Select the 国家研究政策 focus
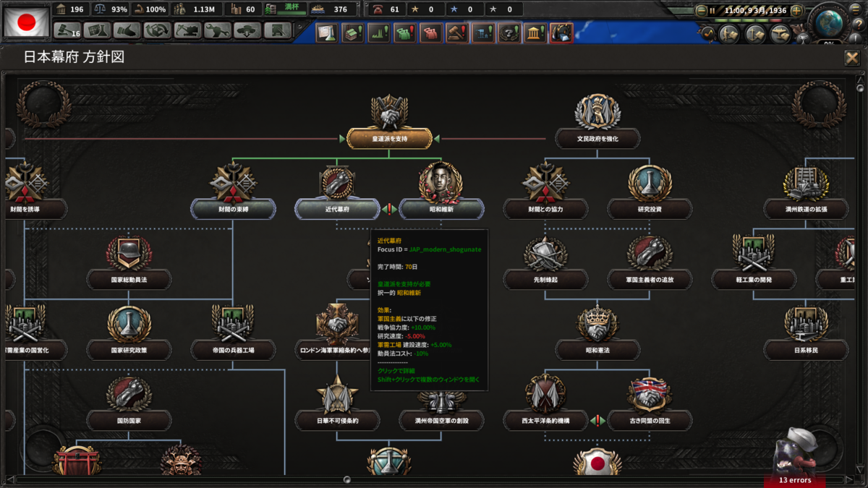Viewport: 868px width, 488px height. tap(129, 350)
